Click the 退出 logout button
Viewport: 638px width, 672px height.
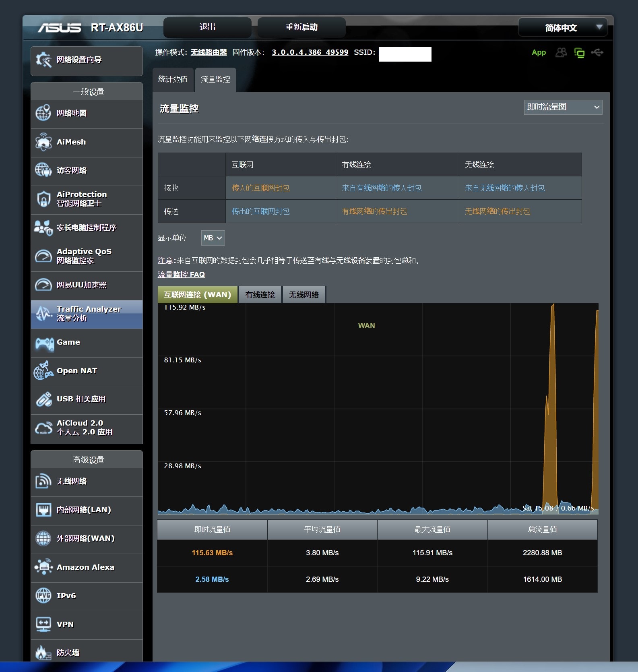pos(207,27)
